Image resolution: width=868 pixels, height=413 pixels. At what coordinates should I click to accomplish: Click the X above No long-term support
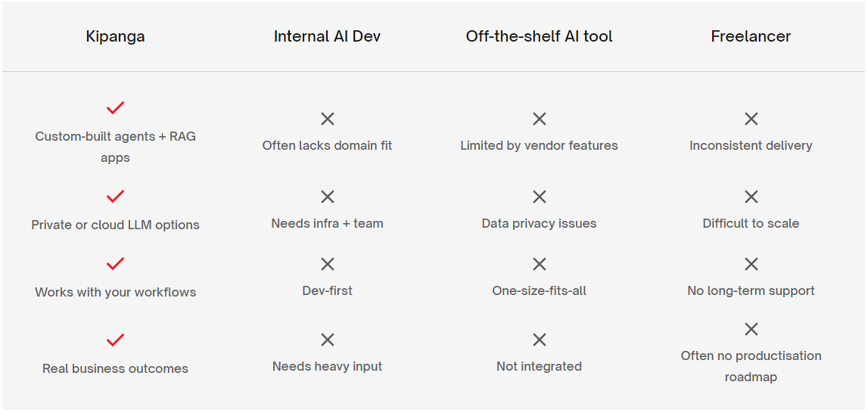(x=751, y=263)
